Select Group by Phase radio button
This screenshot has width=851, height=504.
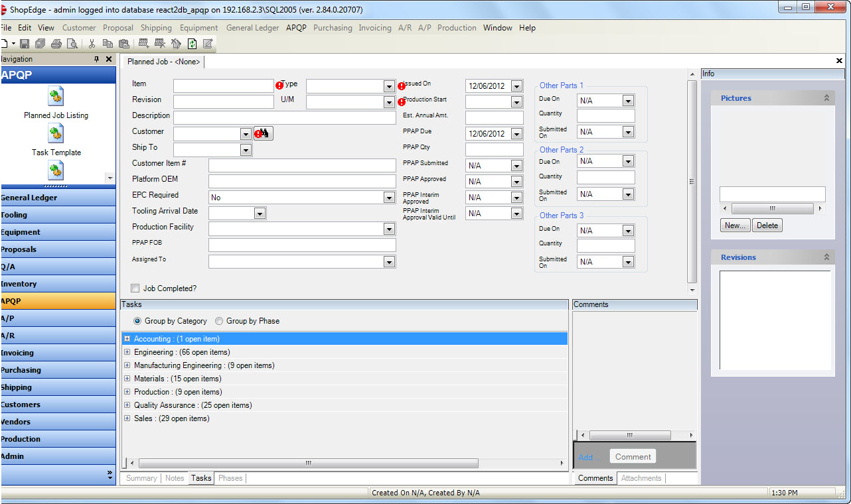pyautogui.click(x=219, y=321)
